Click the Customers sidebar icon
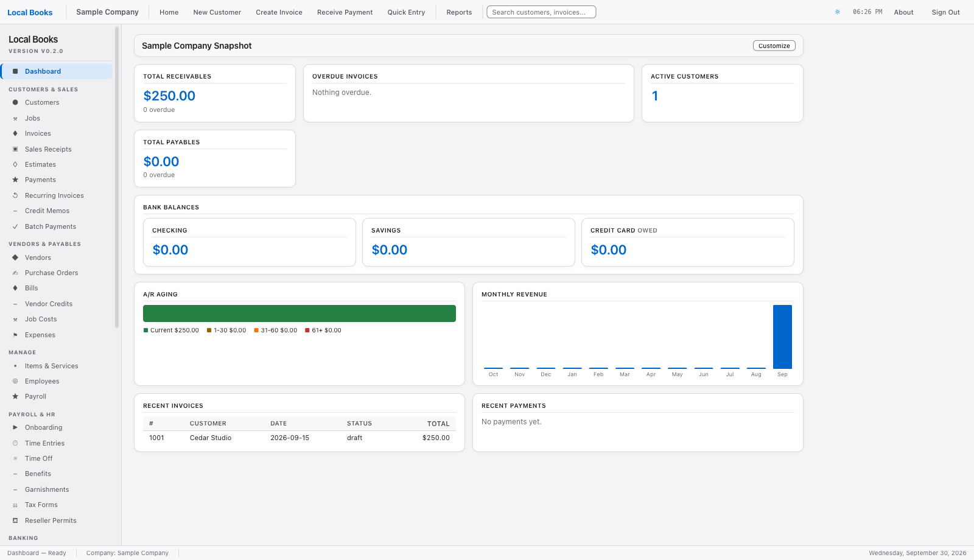974x560 pixels. 15,102
